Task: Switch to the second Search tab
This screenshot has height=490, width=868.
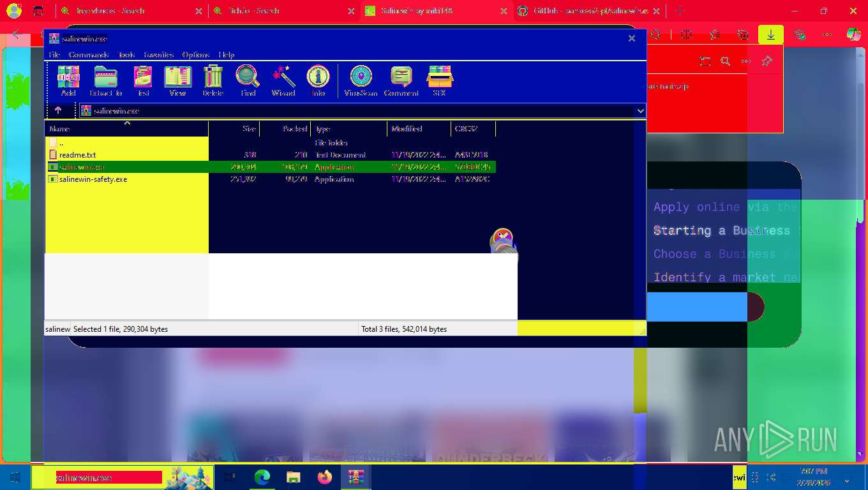Action: click(284, 11)
